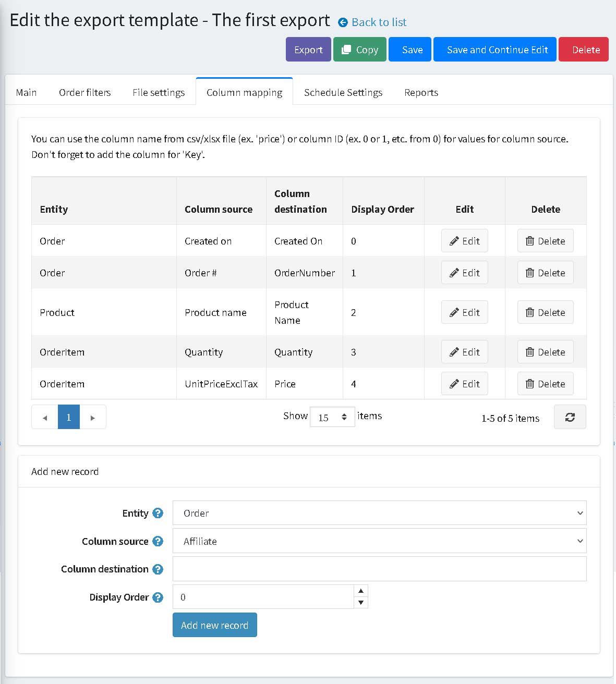Open the Schedule Settings tab
The image size is (616, 684).
pyautogui.click(x=343, y=92)
